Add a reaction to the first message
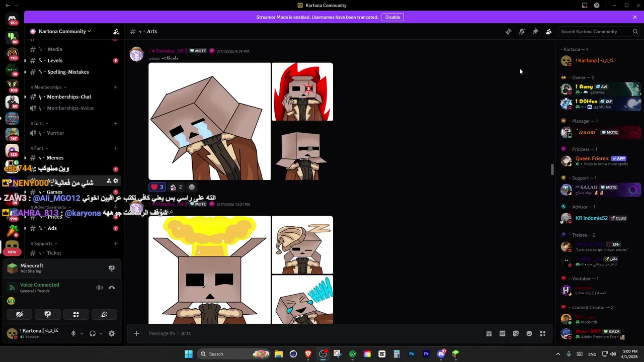Viewport: 644px width, 362px height. pyautogui.click(x=192, y=187)
